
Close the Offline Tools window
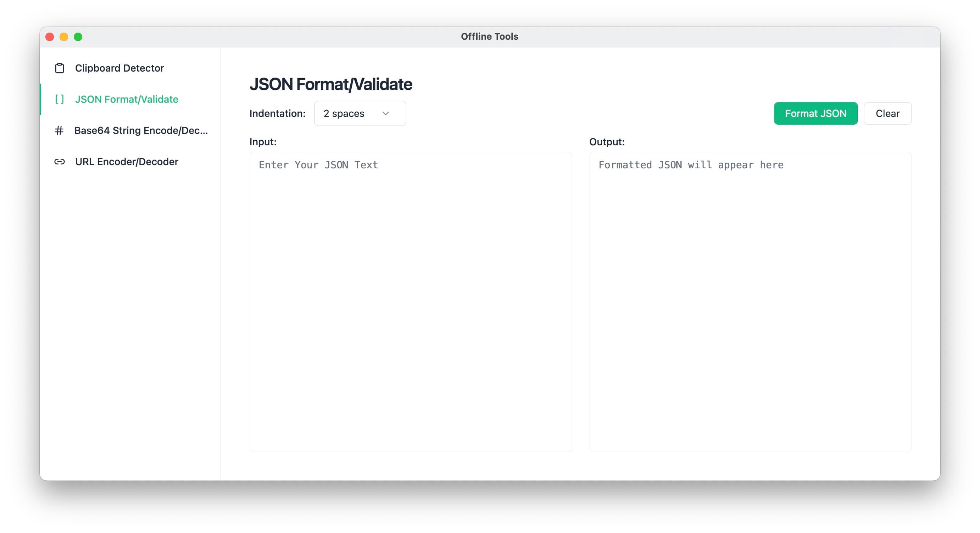click(49, 37)
